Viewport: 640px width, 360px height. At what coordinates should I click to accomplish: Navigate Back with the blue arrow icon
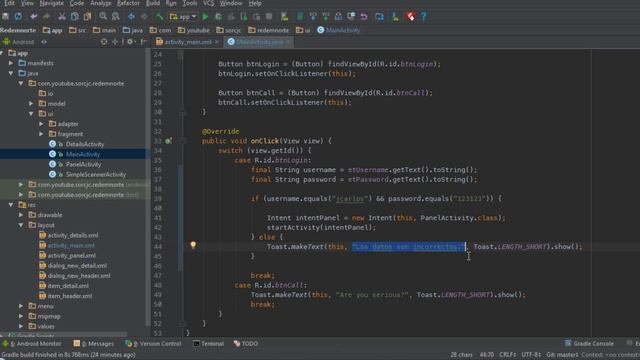point(131,16)
